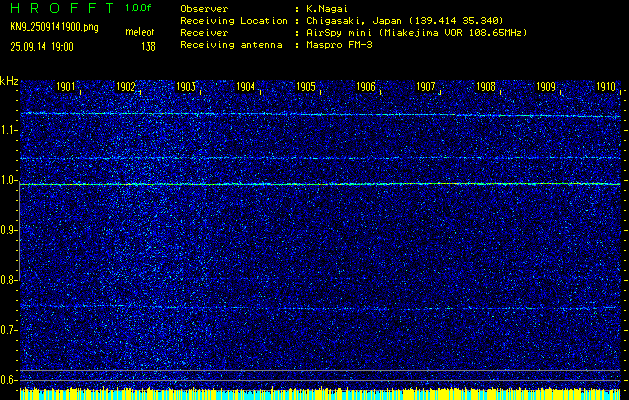This screenshot has height=400, width=629.
Task: Click the 1907 time marker
Action: 426,87
